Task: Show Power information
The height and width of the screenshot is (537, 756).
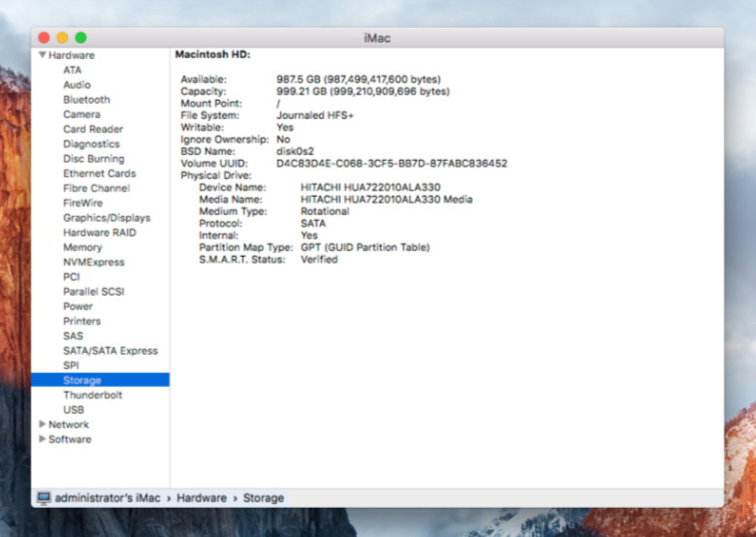Action: click(78, 306)
